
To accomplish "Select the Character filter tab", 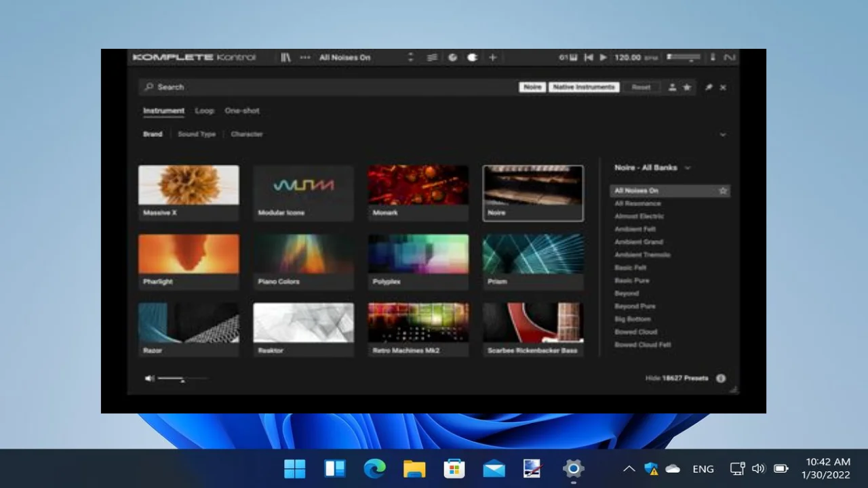I will click(247, 134).
